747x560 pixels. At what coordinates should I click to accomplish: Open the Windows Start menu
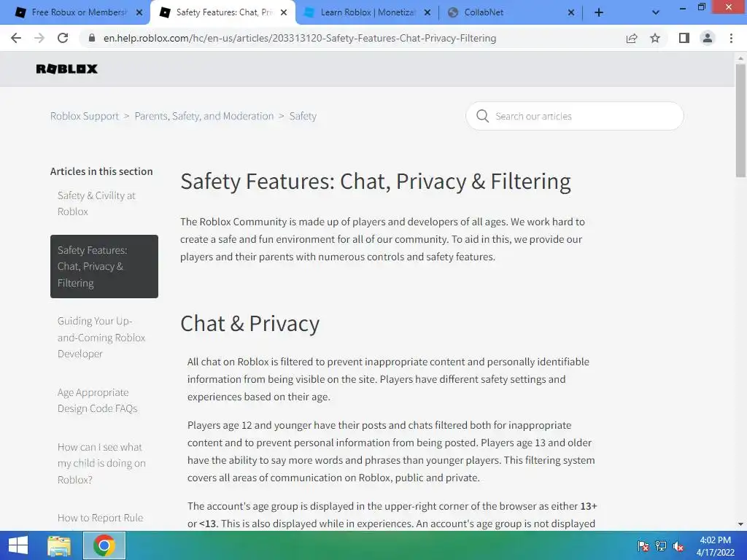[x=18, y=545]
